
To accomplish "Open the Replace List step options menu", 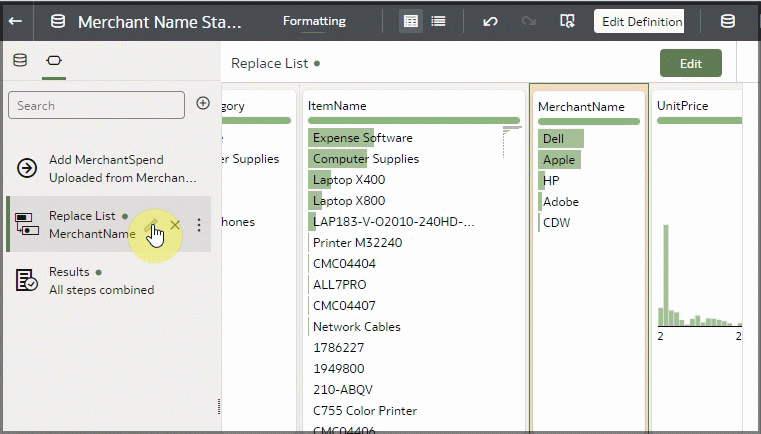I will pos(198,225).
